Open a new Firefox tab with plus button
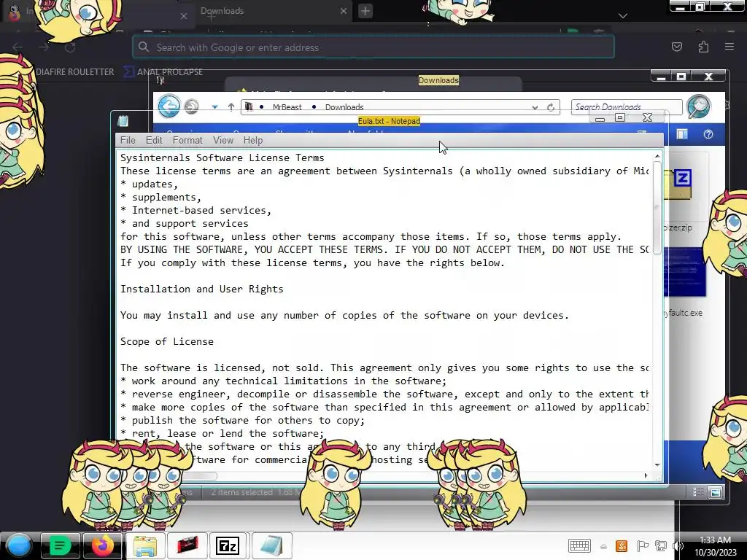747x560 pixels. pyautogui.click(x=365, y=11)
